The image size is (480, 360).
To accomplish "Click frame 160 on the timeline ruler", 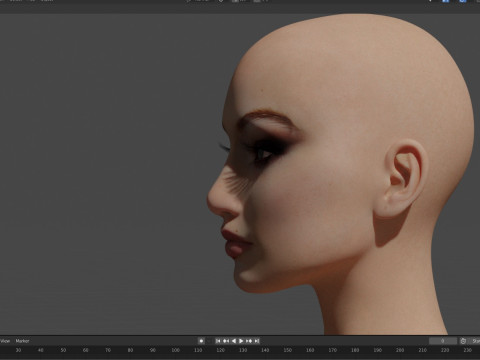I will click(310, 350).
